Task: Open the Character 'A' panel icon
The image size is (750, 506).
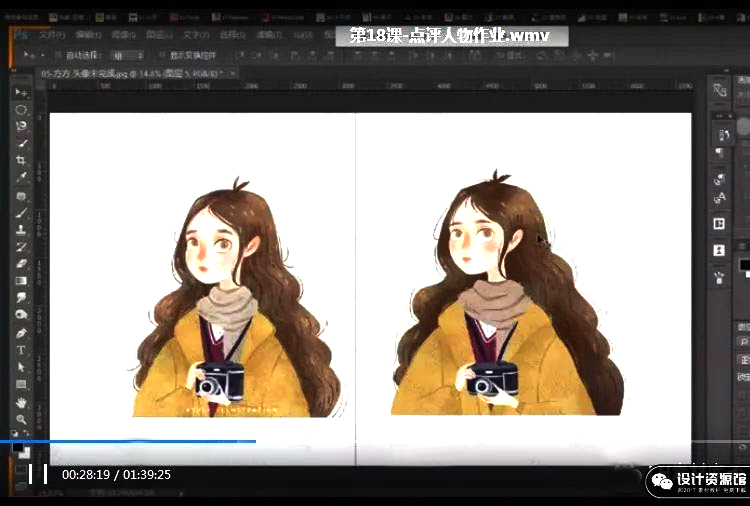Action: 720,197
